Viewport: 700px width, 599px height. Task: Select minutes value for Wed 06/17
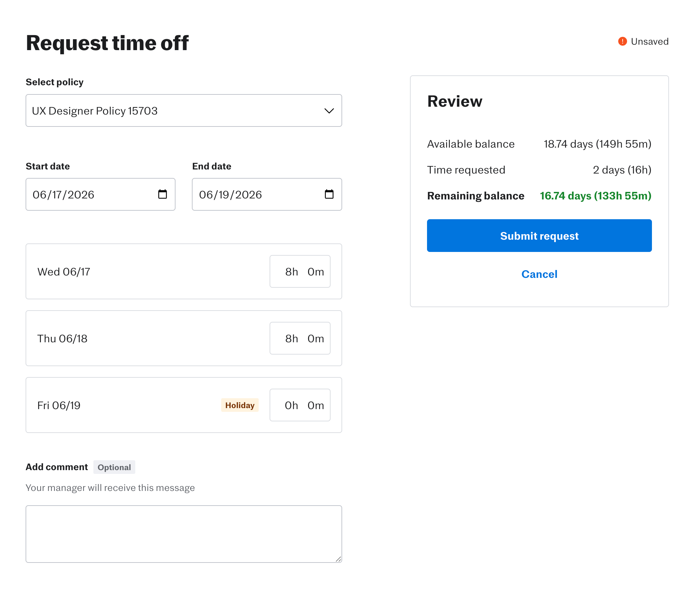tap(316, 272)
